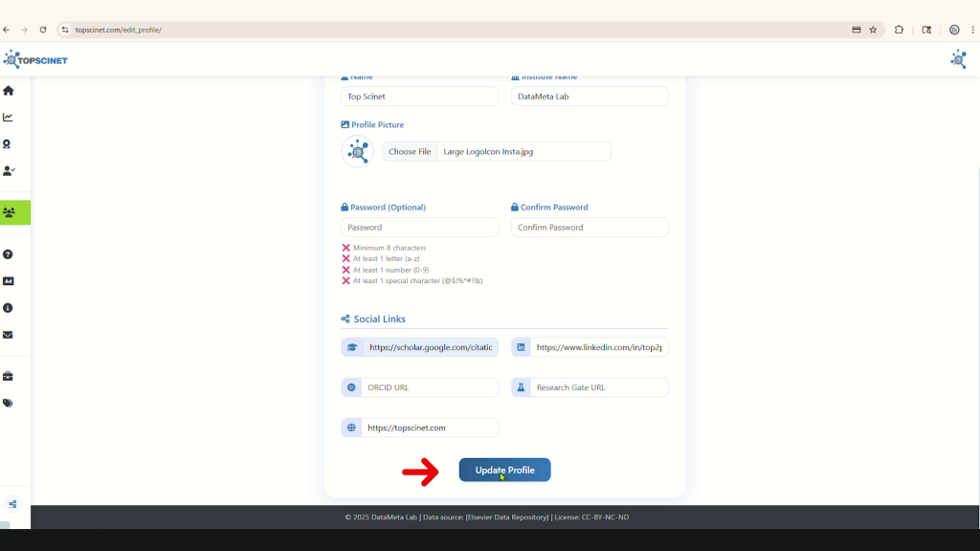Click the ORCID URL input field
This screenshot has height=551, width=980.
coord(429,387)
